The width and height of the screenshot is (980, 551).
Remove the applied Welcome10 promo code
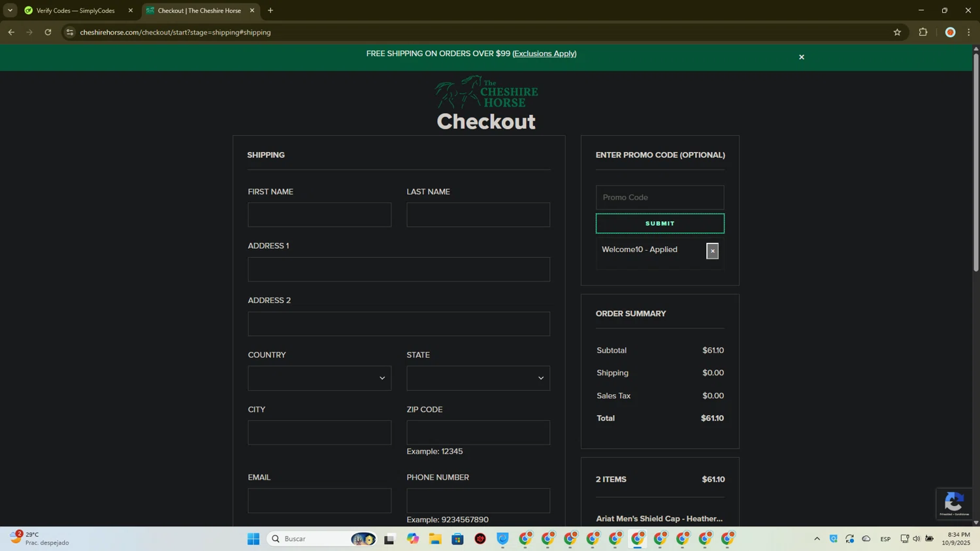tap(712, 251)
